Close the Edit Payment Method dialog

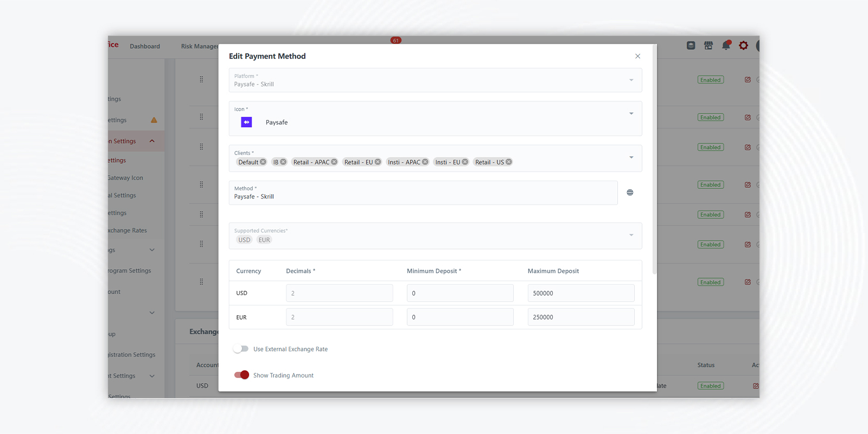point(637,56)
